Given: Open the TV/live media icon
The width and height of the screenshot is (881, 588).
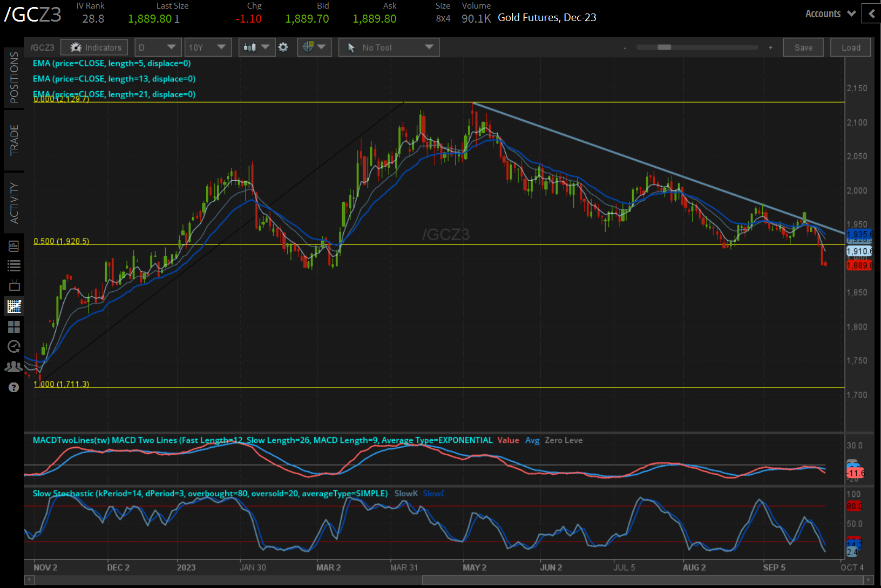Looking at the screenshot, I should tap(14, 285).
